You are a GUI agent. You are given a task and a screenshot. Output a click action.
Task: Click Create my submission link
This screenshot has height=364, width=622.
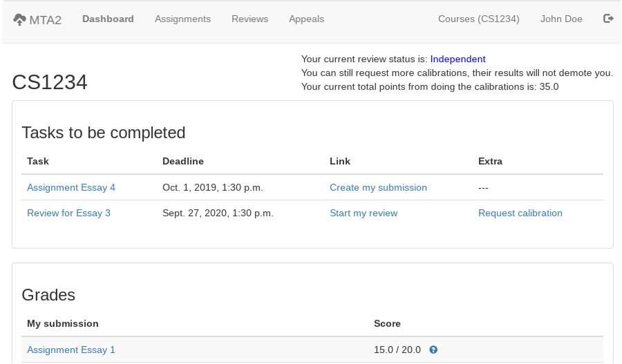[378, 187]
